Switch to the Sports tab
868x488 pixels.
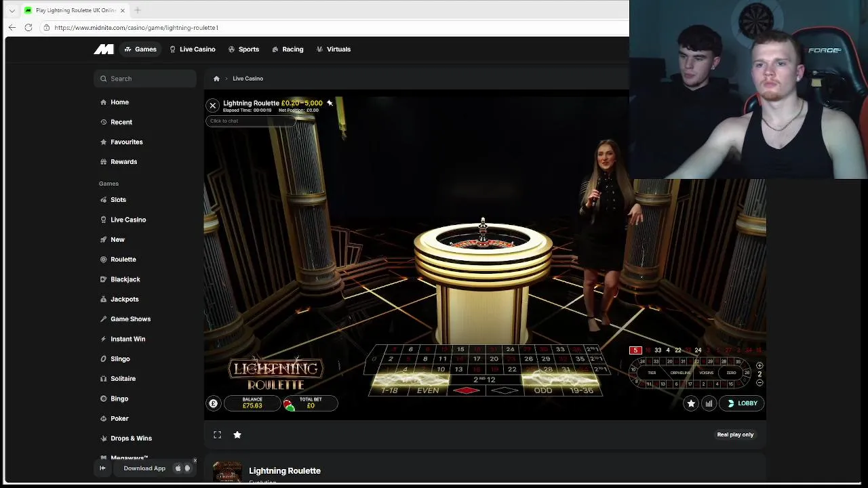click(x=243, y=49)
